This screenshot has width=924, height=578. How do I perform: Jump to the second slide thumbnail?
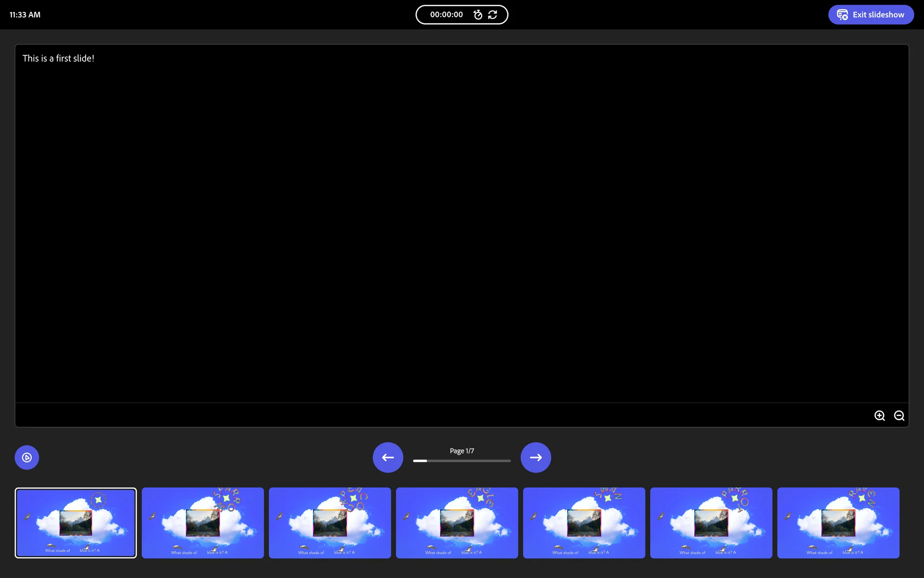pos(203,523)
